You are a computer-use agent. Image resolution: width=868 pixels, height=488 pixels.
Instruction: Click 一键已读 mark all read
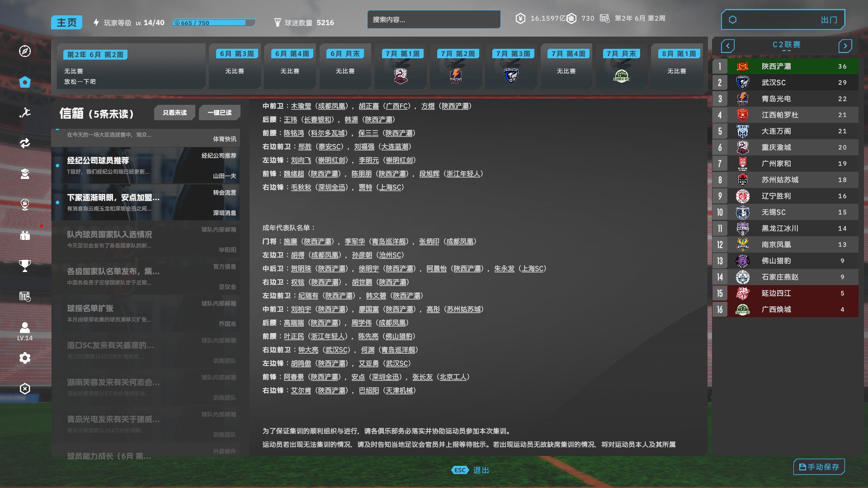click(219, 113)
